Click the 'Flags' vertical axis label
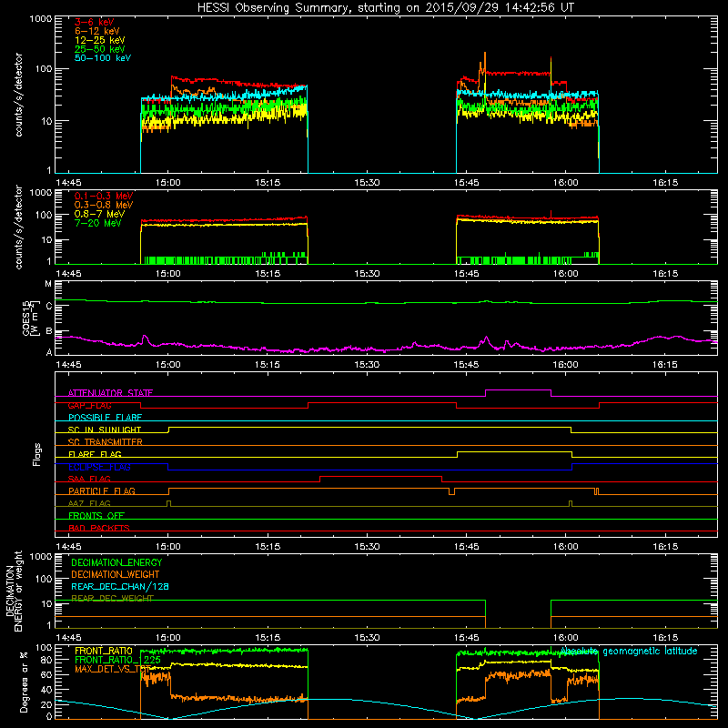Image resolution: width=728 pixels, height=728 pixels. pyautogui.click(x=37, y=454)
